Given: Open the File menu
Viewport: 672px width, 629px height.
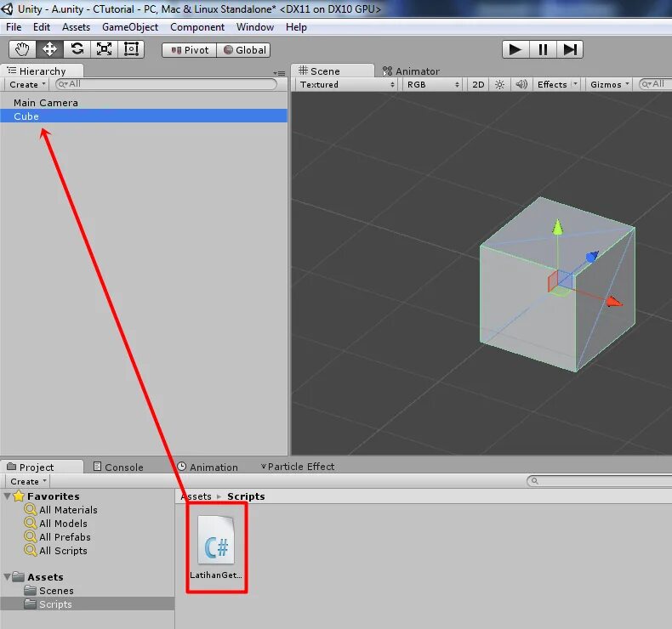Looking at the screenshot, I should point(14,27).
